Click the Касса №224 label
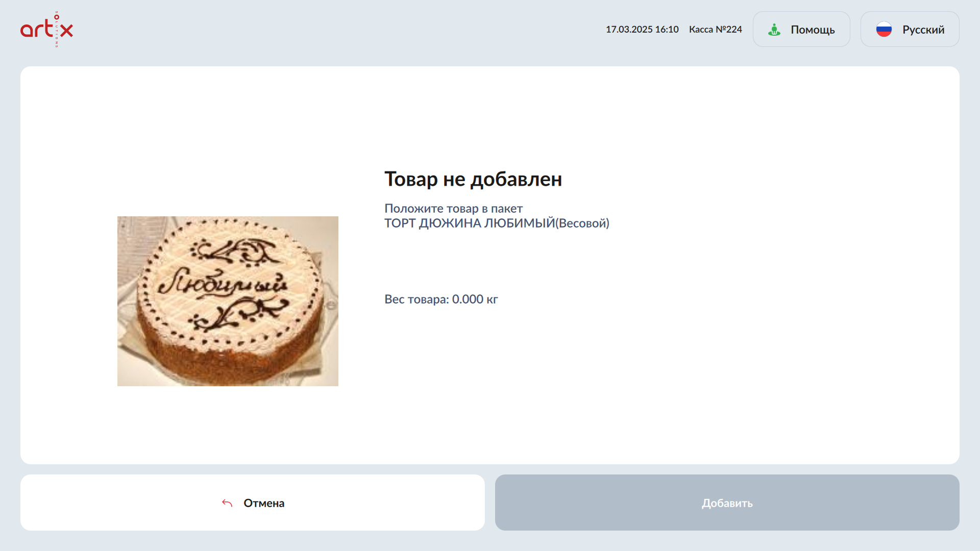This screenshot has height=551, width=980. click(x=715, y=30)
